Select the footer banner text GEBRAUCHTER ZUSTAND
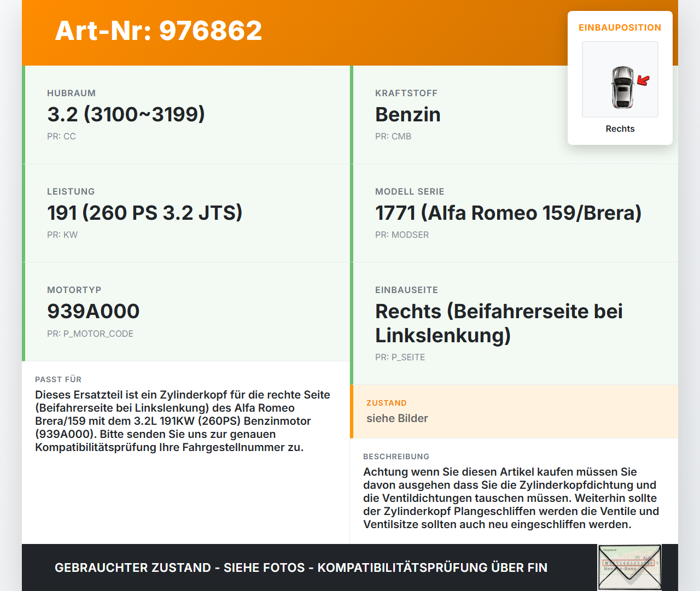The image size is (700, 591). click(x=133, y=567)
